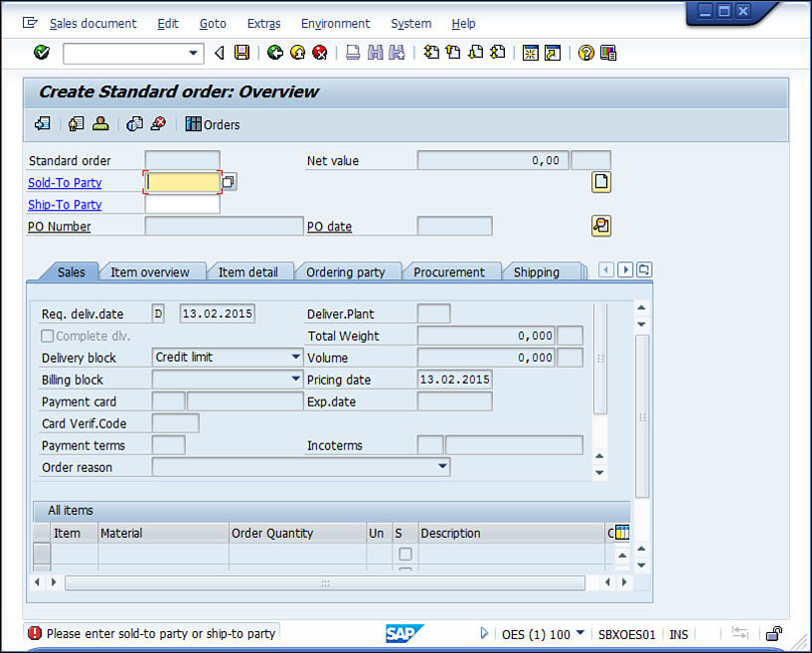812x653 pixels.
Task: Click the yellow Exit arrow icon
Action: 298,53
